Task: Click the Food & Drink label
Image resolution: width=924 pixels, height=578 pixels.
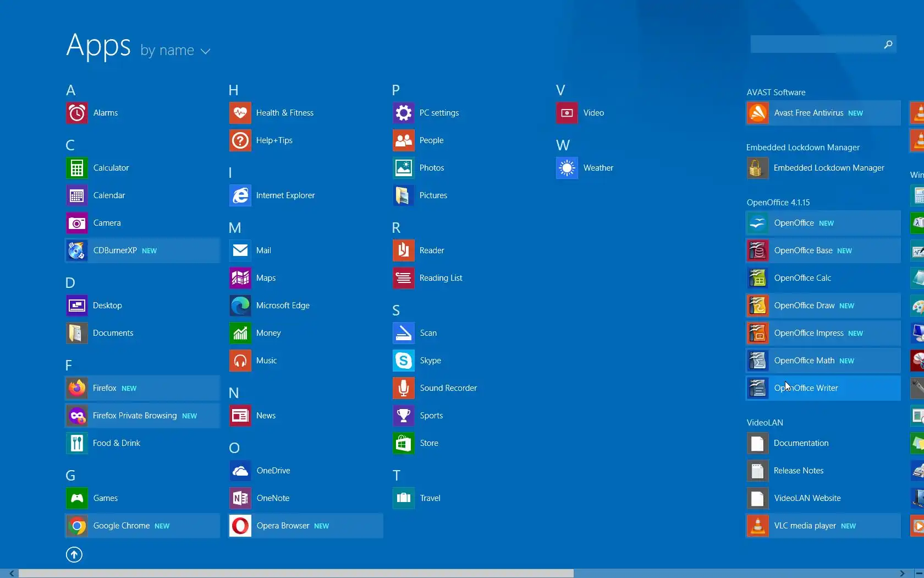Action: click(x=117, y=443)
